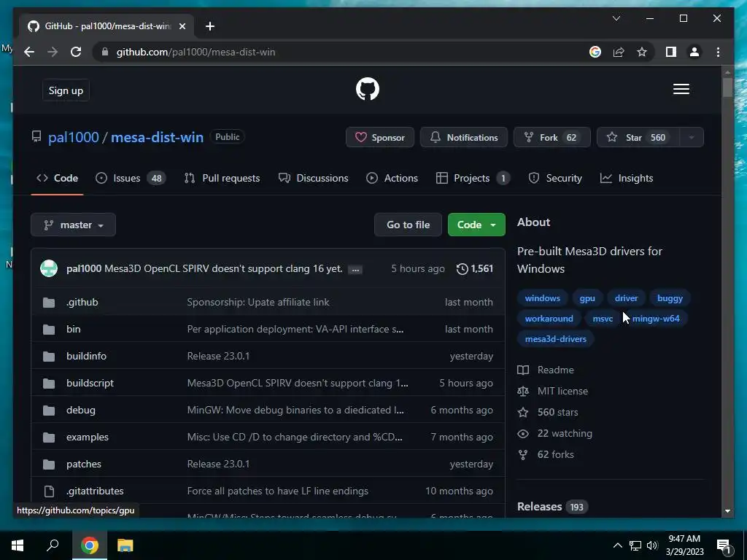Select the buggy topic tag
The height and width of the screenshot is (560, 747).
[670, 298]
